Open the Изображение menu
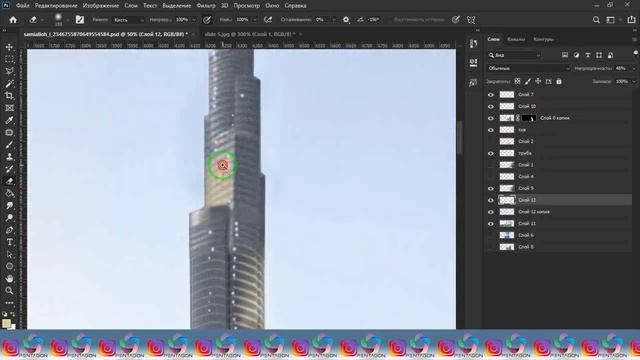The width and height of the screenshot is (640, 360). (101, 6)
